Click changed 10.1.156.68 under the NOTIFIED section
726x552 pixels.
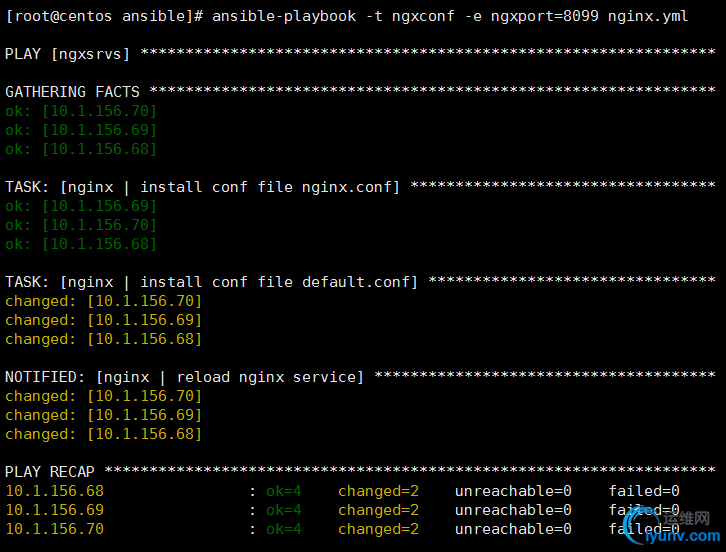(x=104, y=434)
